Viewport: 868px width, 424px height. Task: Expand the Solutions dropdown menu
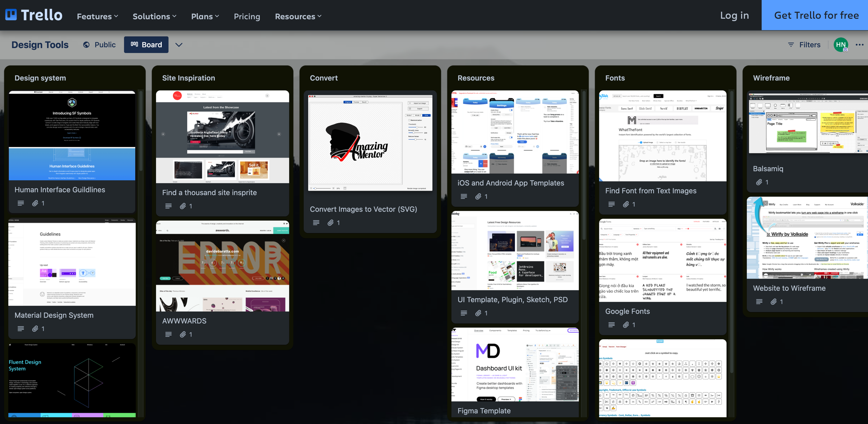154,16
